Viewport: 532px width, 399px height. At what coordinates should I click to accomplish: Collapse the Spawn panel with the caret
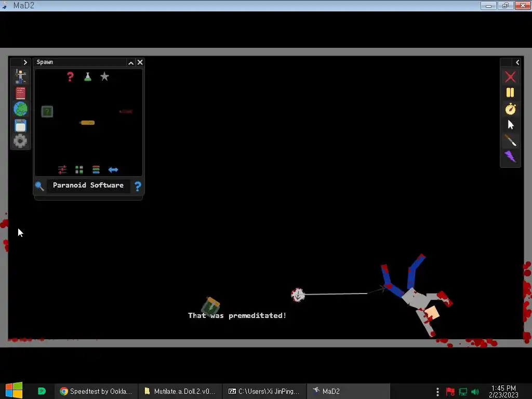pos(130,63)
